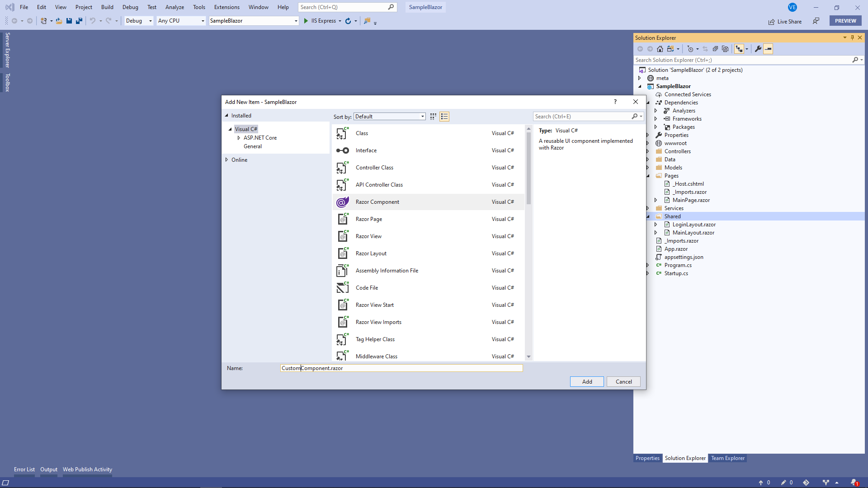868x488 pixels.
Task: Click the Cancel button in dialog
Action: [x=624, y=382]
